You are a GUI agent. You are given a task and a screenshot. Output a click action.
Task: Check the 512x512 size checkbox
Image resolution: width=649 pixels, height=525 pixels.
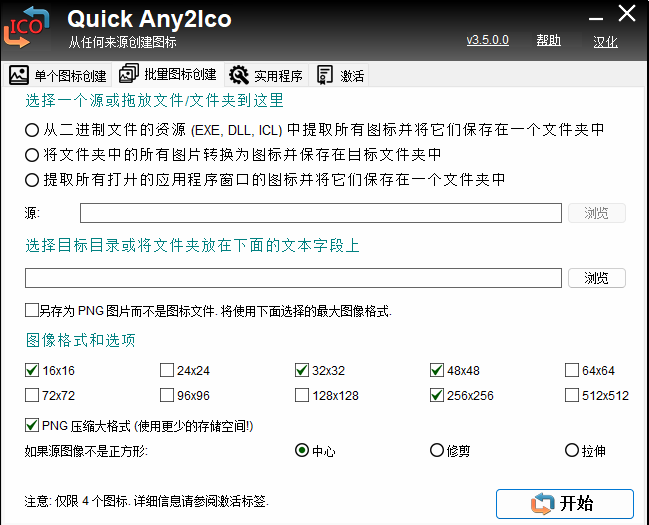click(572, 395)
